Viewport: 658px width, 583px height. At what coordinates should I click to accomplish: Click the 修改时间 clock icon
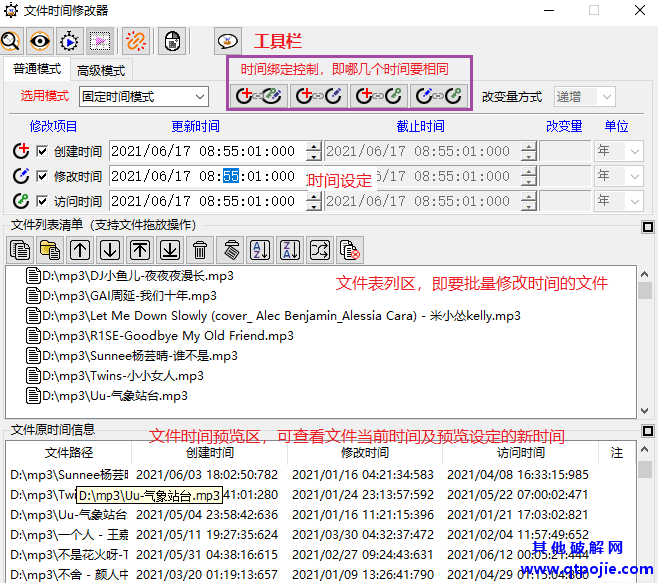21,176
